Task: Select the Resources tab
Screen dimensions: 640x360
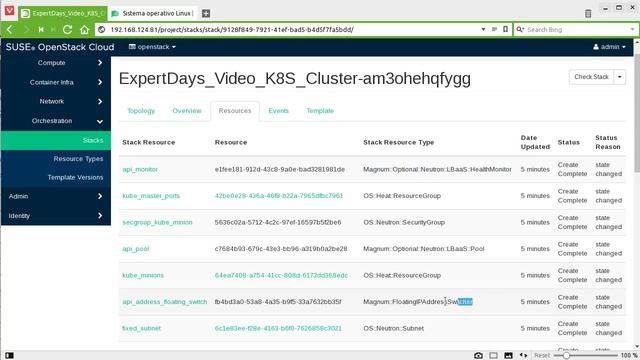Action: 235,111
